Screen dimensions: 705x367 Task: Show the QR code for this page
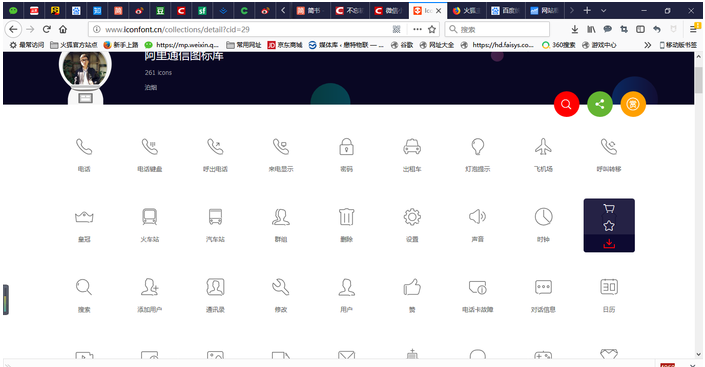[x=397, y=30]
